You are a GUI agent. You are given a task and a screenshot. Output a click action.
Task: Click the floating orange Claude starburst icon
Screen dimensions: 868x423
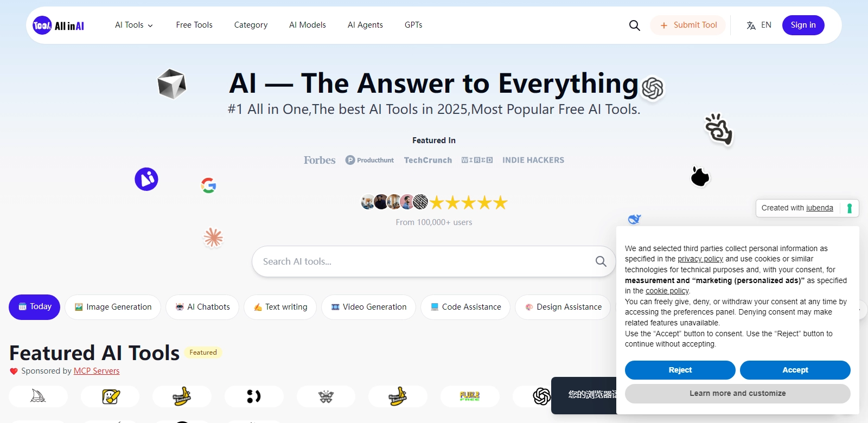tap(213, 238)
